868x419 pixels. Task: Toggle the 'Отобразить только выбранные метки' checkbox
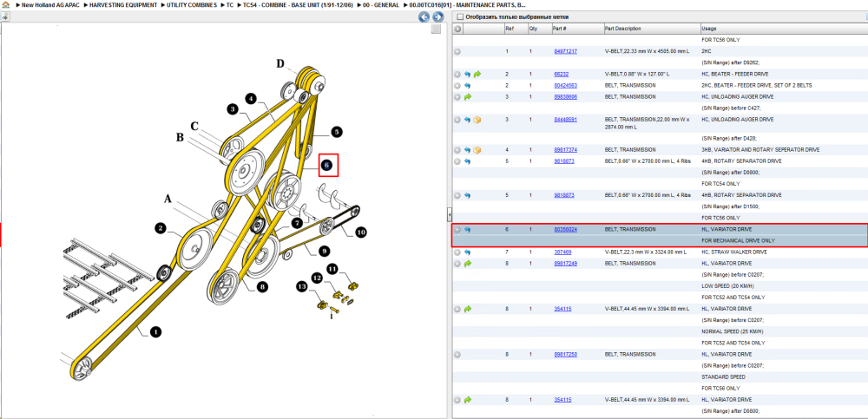[459, 17]
